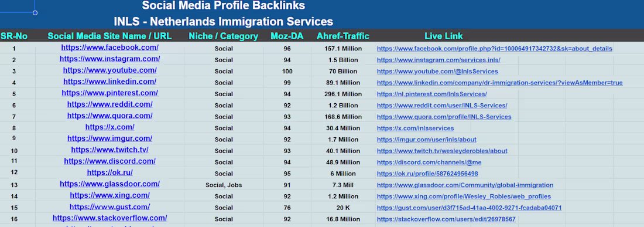The height and width of the screenshot is (227, 644).
Task: Select the 1.7 Million traffic cell
Action: pyautogui.click(x=343, y=140)
